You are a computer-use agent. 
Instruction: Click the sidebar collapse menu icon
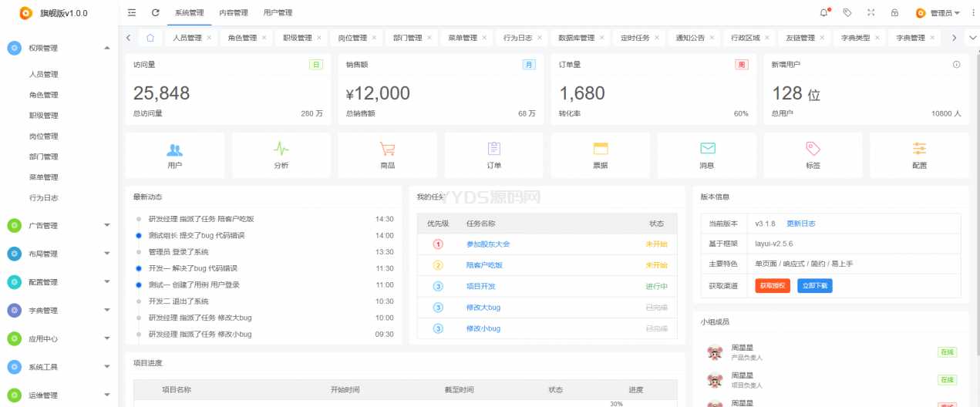pos(132,12)
